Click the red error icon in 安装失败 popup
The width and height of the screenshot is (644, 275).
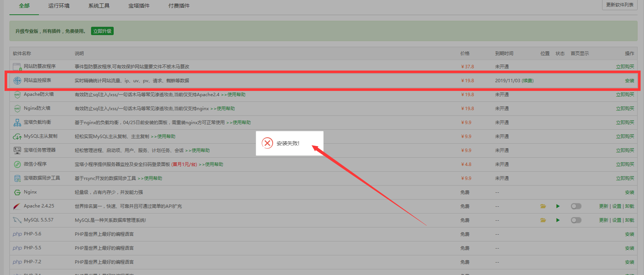pos(267,143)
